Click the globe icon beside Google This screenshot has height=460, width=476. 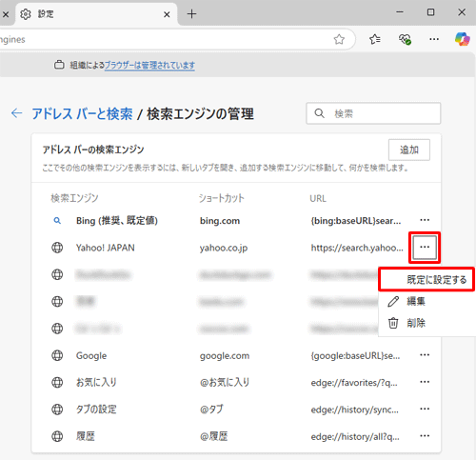coord(57,355)
